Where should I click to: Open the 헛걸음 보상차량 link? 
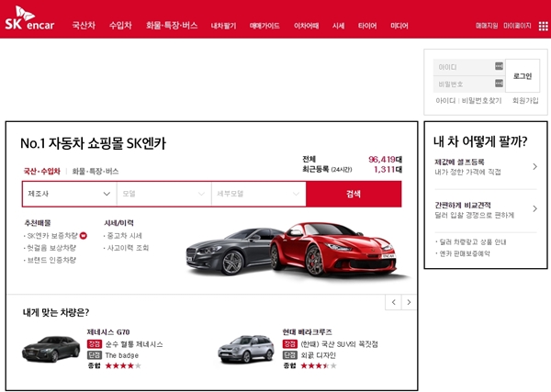(x=51, y=248)
